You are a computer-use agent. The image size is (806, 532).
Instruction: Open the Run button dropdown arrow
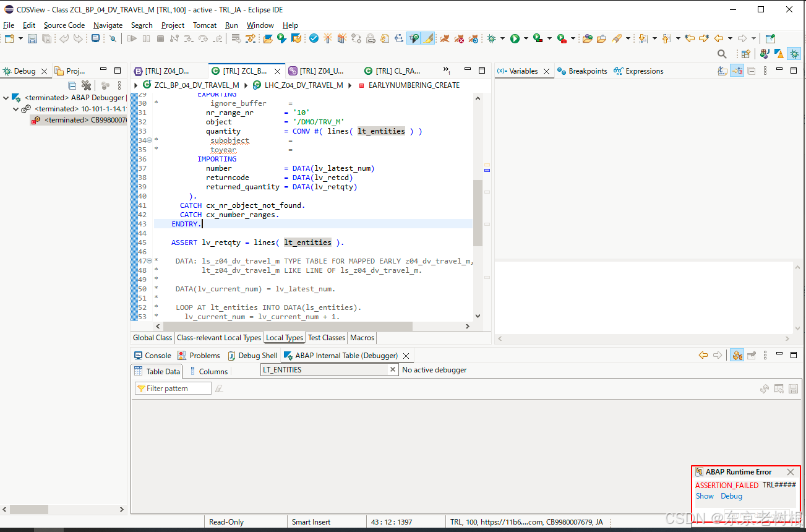tap(526, 38)
